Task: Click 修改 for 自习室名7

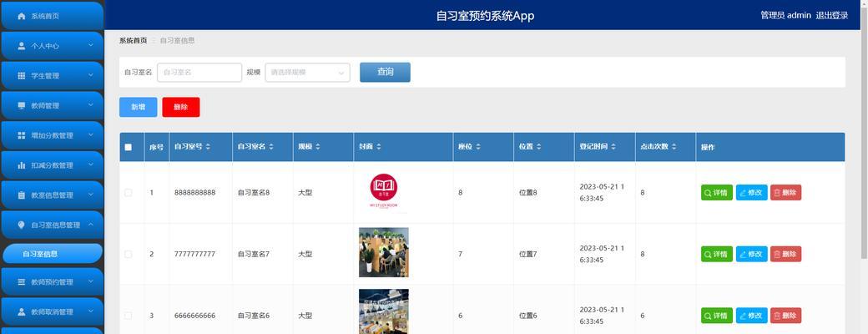Action: coord(751,254)
